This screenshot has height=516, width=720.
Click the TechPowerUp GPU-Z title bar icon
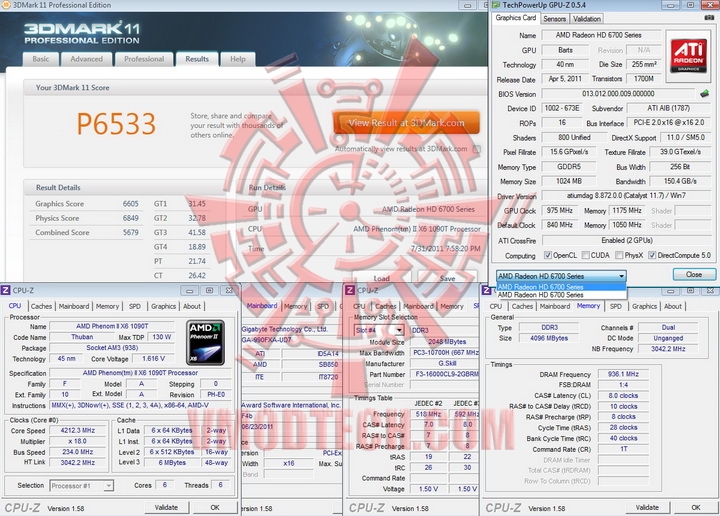point(495,5)
